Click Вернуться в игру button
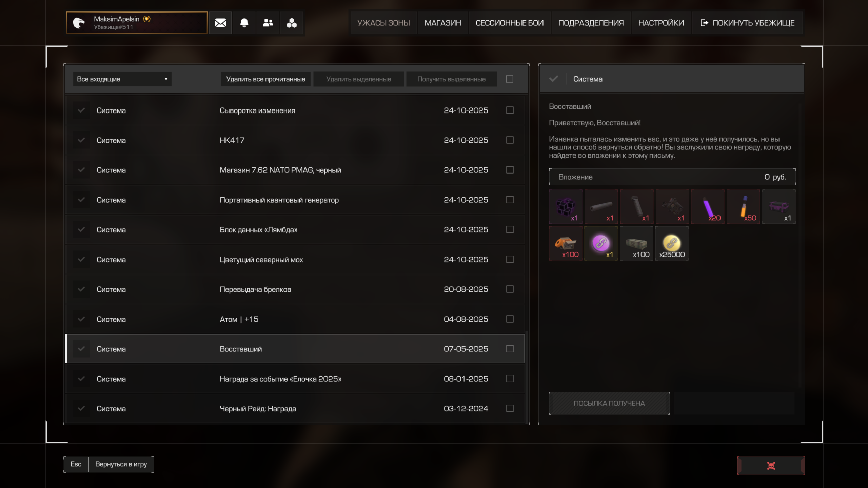The height and width of the screenshot is (488, 868). pos(121,464)
